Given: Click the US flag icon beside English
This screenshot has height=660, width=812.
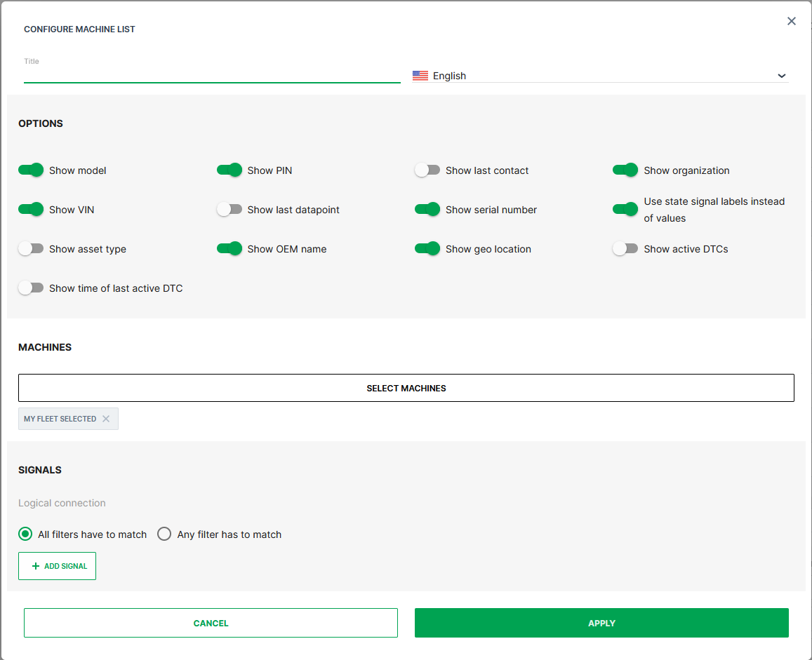Looking at the screenshot, I should [420, 75].
